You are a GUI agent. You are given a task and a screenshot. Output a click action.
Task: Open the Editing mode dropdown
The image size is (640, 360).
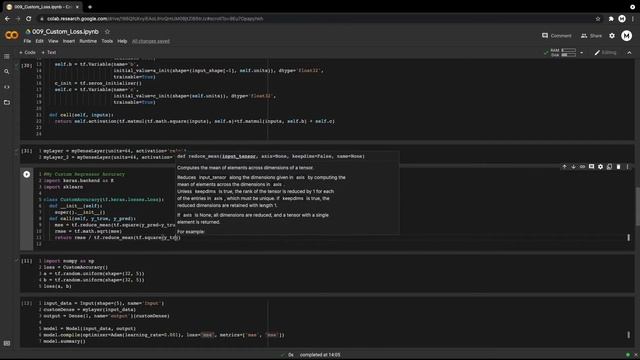pyautogui.click(x=605, y=52)
